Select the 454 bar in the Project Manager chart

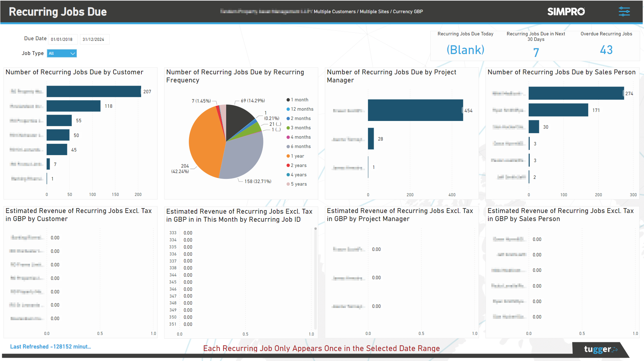click(x=415, y=110)
